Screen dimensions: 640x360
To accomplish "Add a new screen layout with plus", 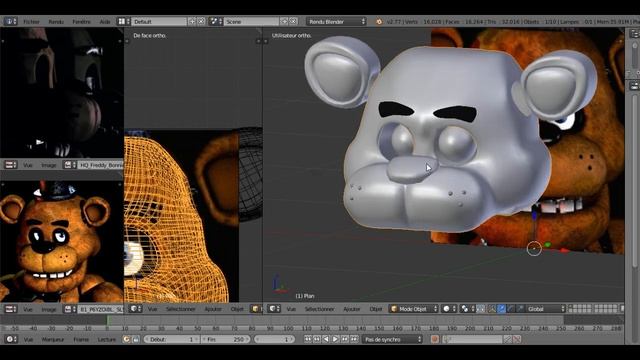I will point(192,21).
